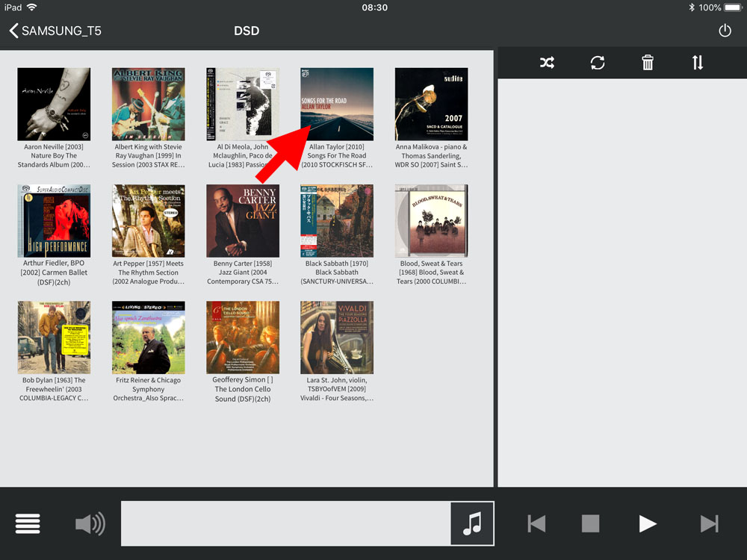Stop playback
This screenshot has width=747, height=560.
click(x=591, y=523)
